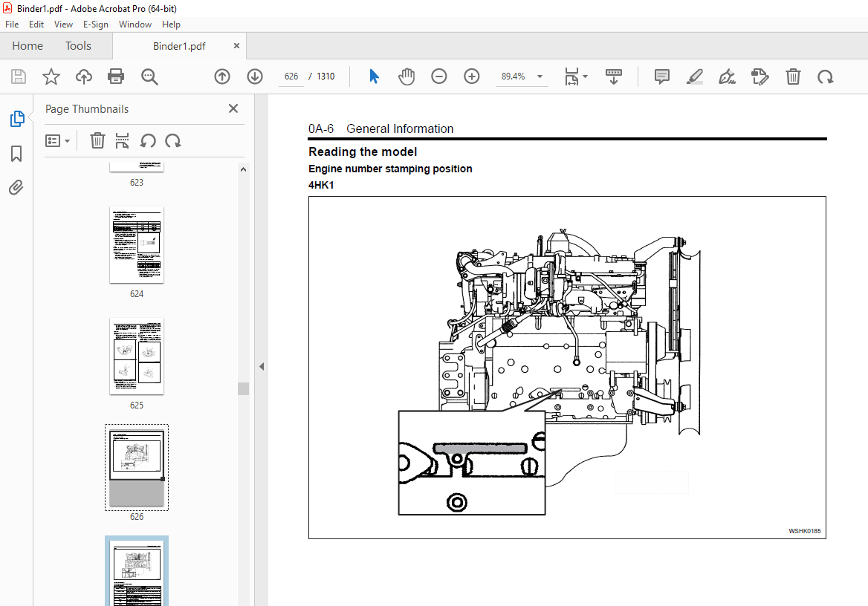Expand fit page options dropdown arrow
This screenshot has width=868, height=606.
point(585,76)
